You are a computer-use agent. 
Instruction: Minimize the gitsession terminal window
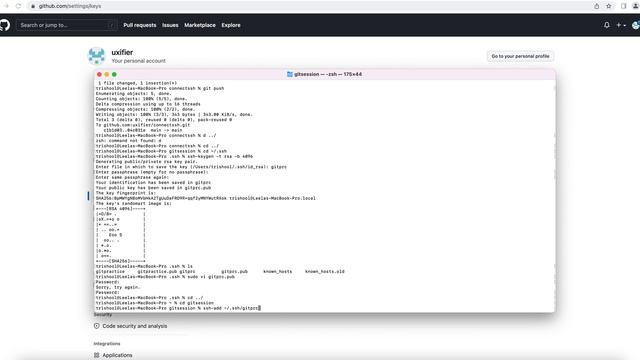(107, 74)
